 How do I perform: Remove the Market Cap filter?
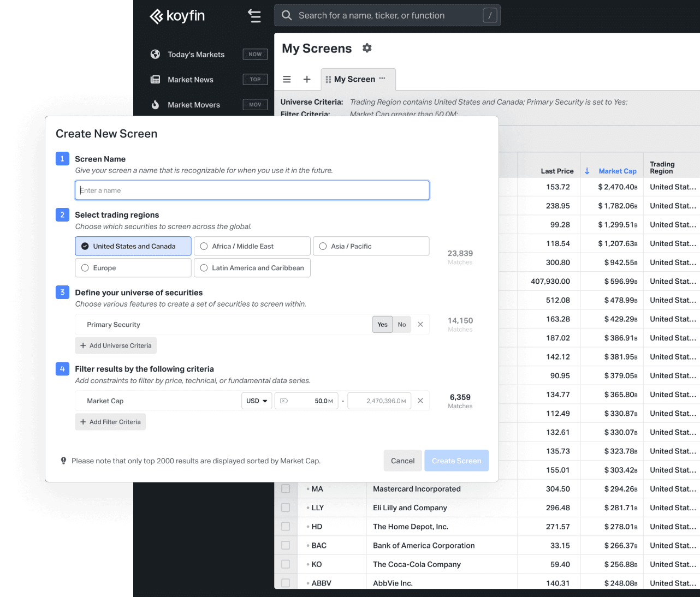pyautogui.click(x=420, y=401)
